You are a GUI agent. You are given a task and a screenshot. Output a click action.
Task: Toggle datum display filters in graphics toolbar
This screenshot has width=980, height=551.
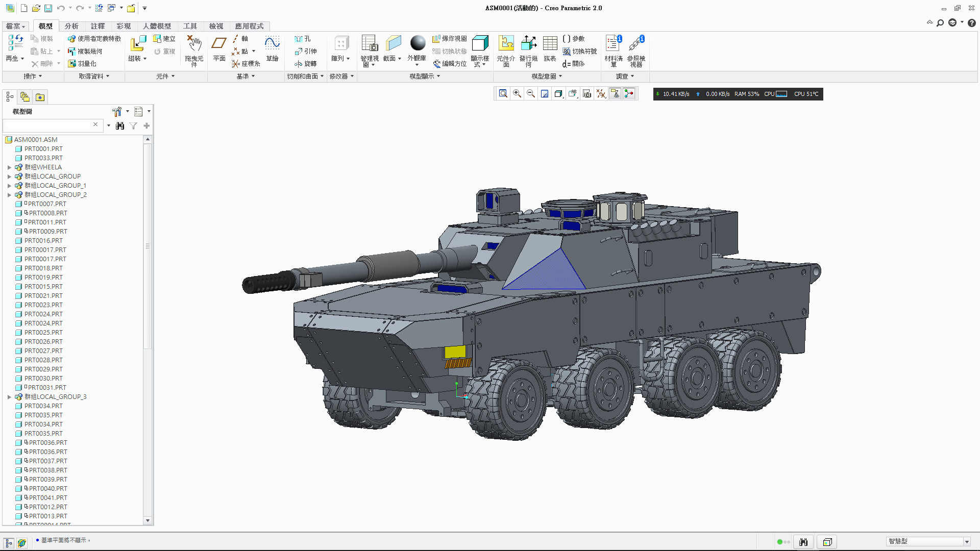pyautogui.click(x=601, y=93)
